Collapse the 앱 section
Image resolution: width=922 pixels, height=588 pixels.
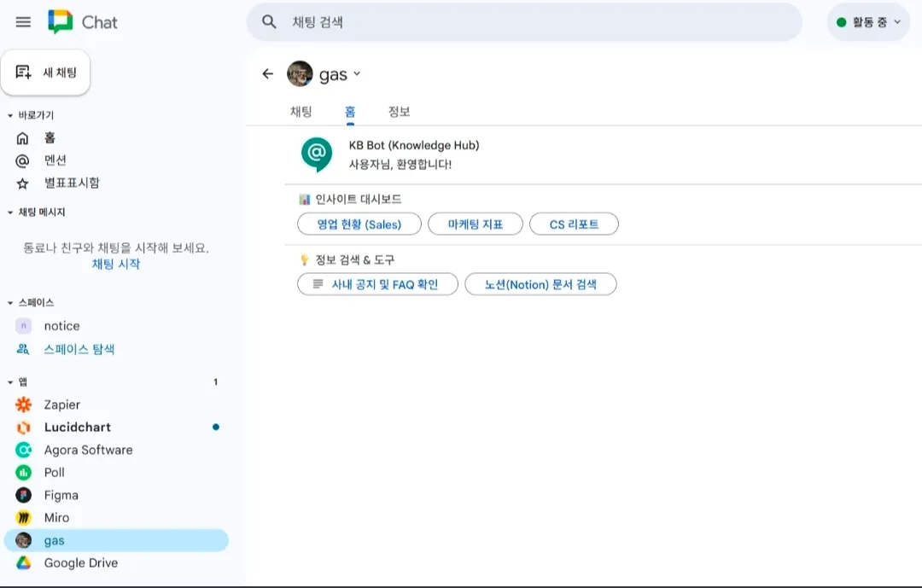pos(10,382)
